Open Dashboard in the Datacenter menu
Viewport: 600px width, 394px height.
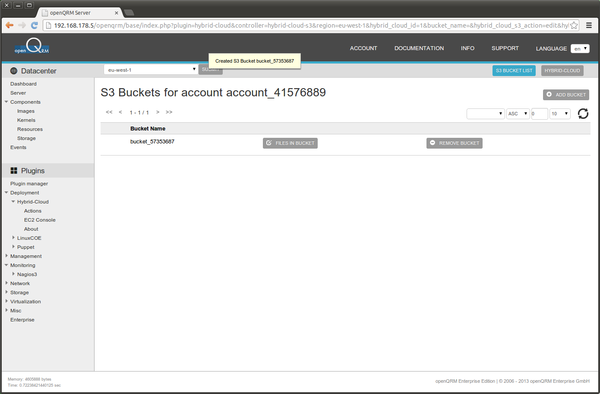pyautogui.click(x=23, y=84)
